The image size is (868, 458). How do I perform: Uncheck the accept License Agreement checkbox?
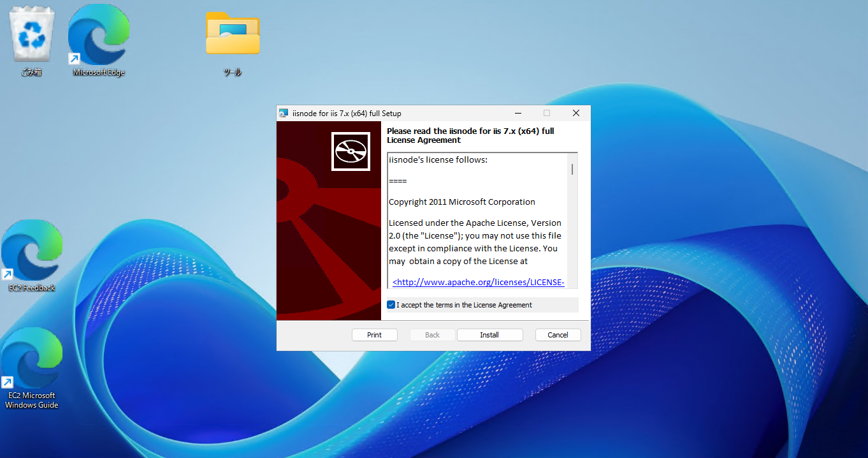[x=391, y=305]
